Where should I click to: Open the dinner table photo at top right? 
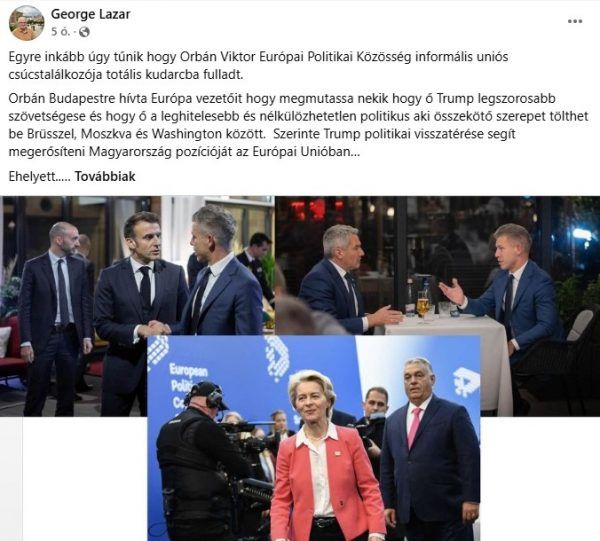click(x=437, y=306)
